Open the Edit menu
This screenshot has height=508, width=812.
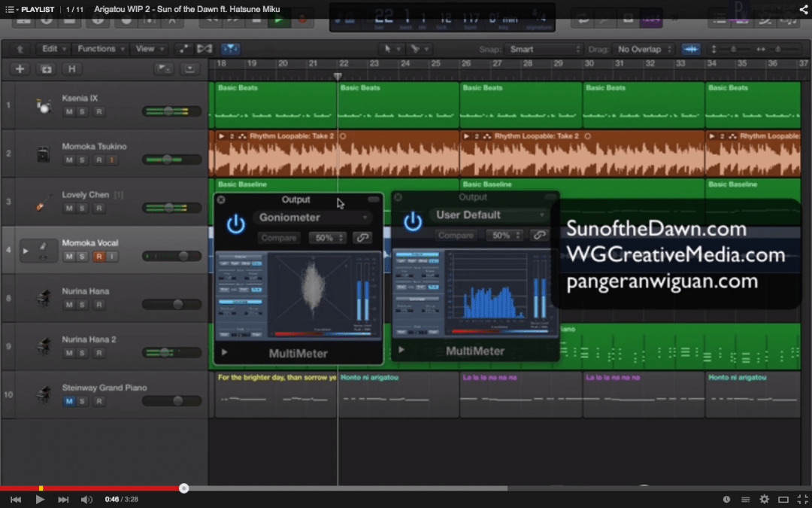(54, 49)
